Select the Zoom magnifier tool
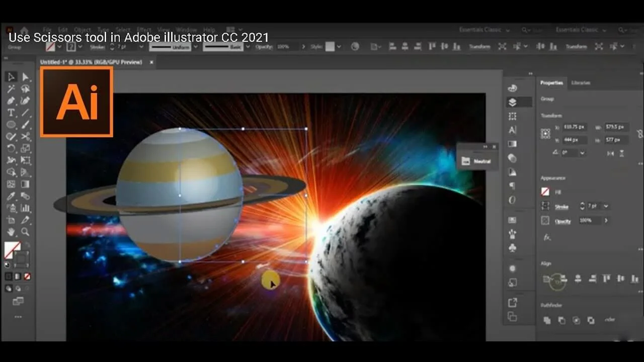Viewport: 644px width, 362px height. (x=25, y=232)
